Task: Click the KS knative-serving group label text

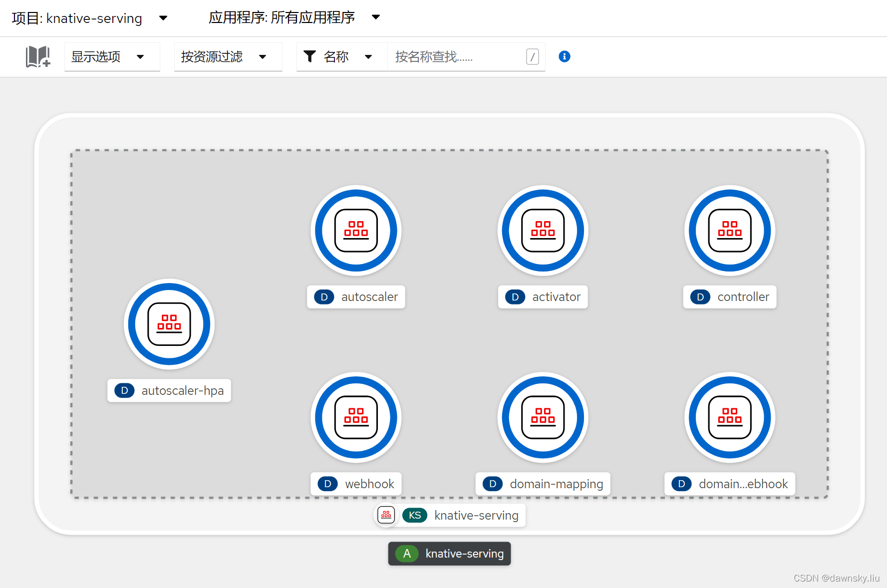Action: click(x=476, y=515)
